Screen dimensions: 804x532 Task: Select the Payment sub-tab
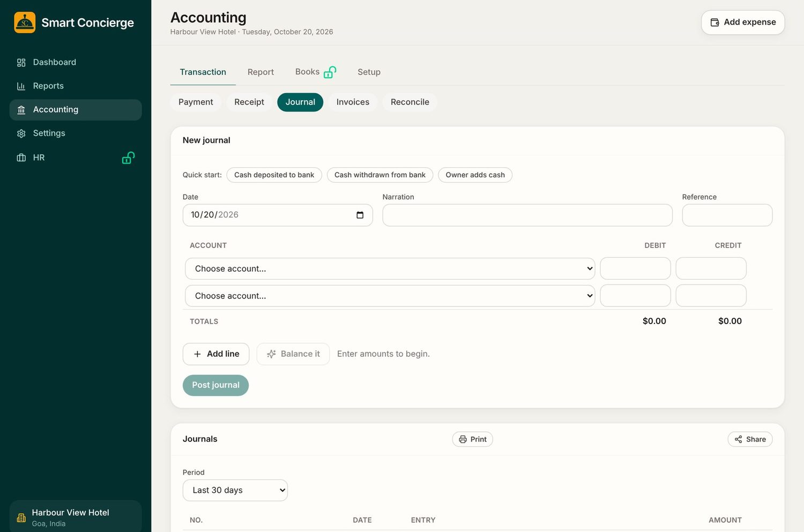click(x=196, y=102)
